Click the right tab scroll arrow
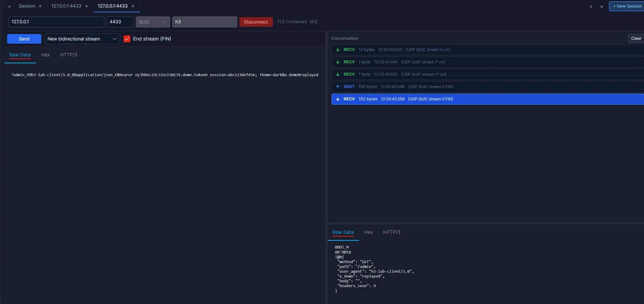This screenshot has width=644, height=304. point(591,6)
